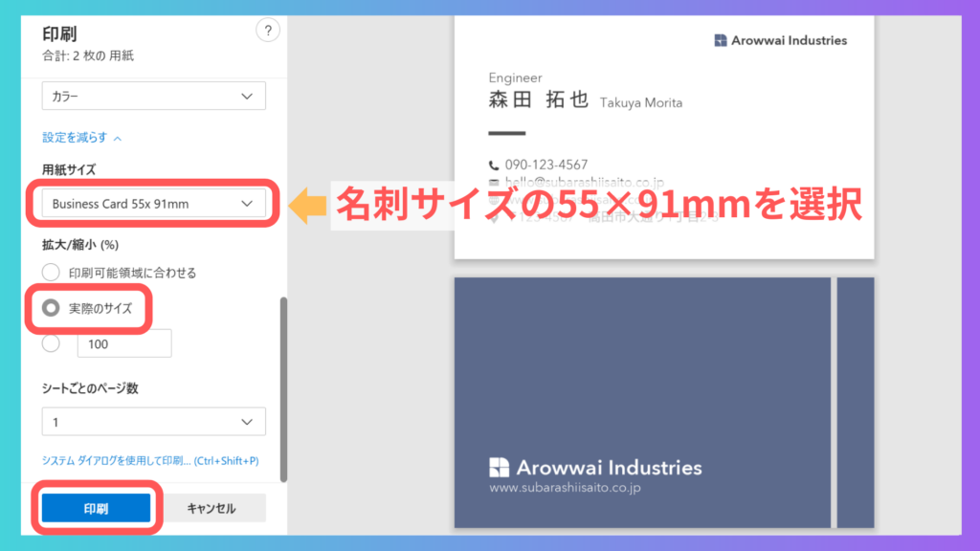The height and width of the screenshot is (551, 980).
Task: Select the custom scale percentage radio button
Action: coord(51,343)
